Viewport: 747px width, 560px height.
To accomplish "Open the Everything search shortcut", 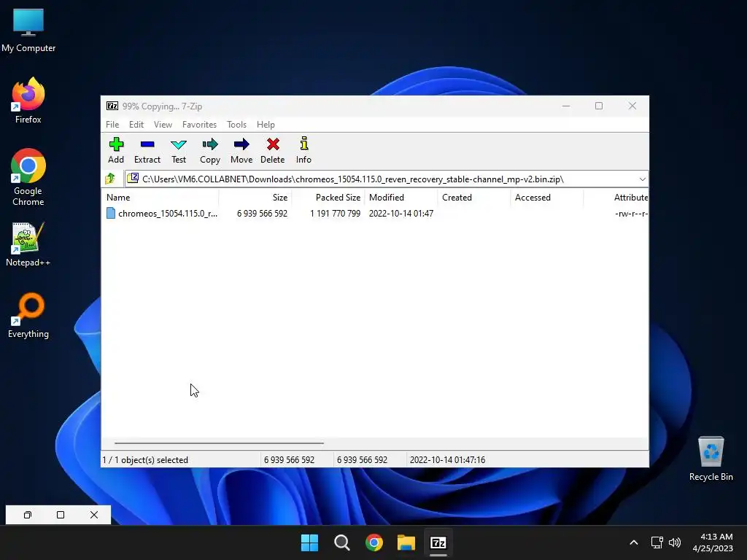I will tap(28, 315).
